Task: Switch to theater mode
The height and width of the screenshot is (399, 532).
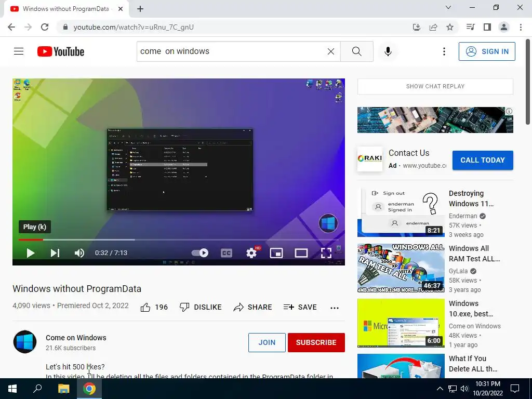Action: [x=301, y=253]
